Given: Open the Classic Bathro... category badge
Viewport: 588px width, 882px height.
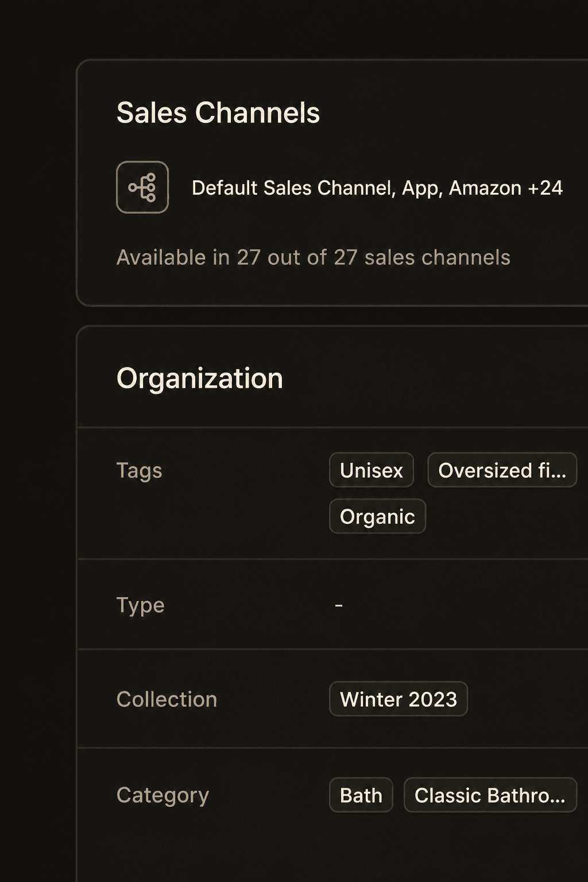Looking at the screenshot, I should point(490,795).
